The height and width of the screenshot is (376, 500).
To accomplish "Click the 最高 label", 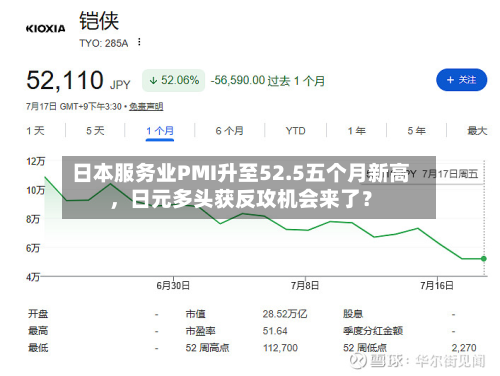I will (38, 331).
